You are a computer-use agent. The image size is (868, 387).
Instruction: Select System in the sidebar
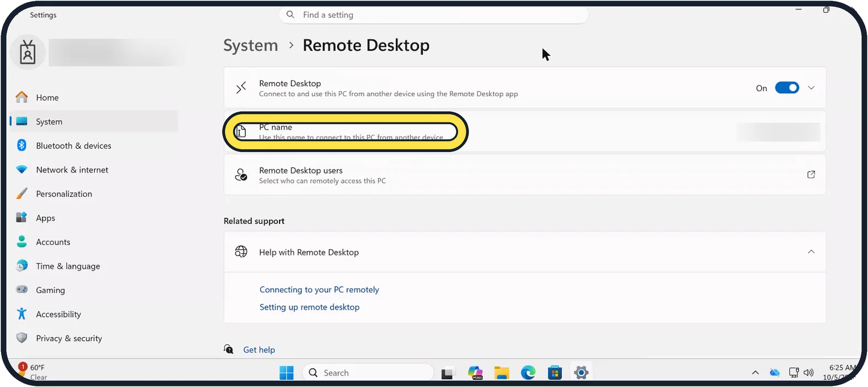(93, 122)
